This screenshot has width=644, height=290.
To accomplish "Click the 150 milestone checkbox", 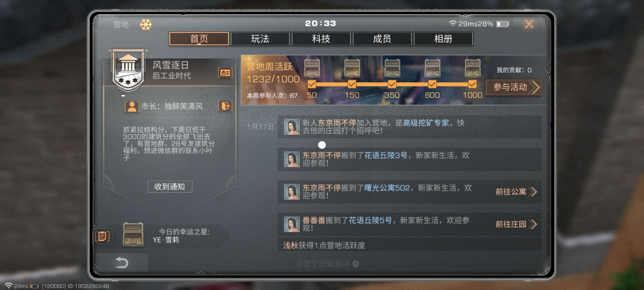I will click(352, 84).
